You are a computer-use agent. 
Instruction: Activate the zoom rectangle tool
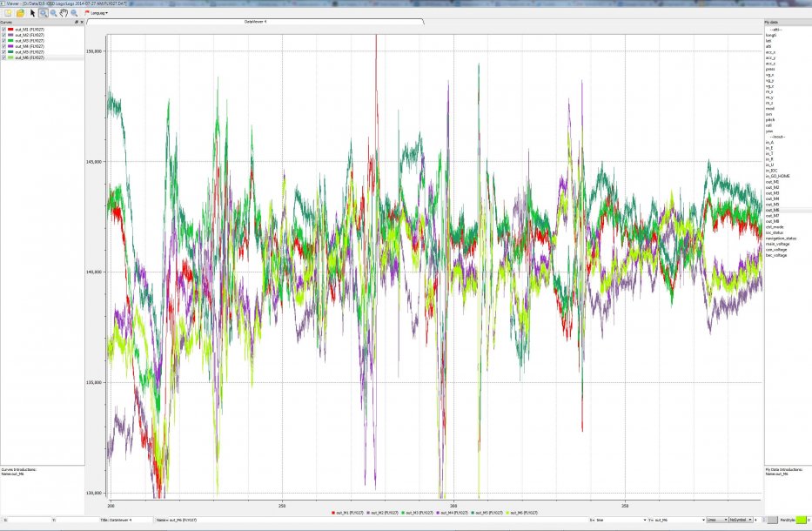point(43,13)
